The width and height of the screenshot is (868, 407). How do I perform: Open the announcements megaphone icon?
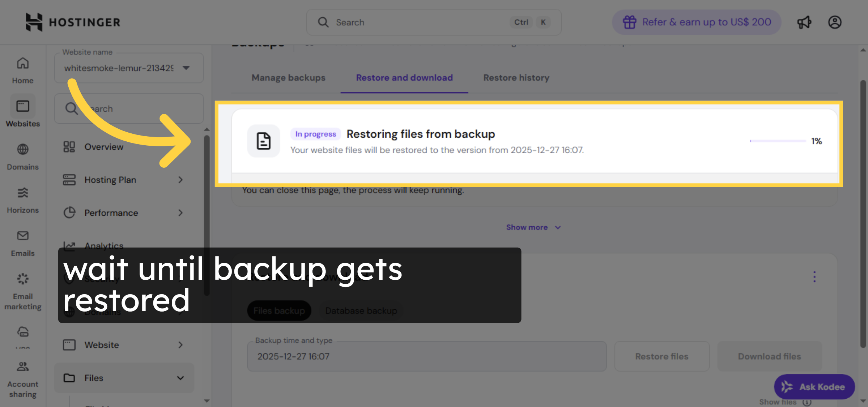pos(804,22)
